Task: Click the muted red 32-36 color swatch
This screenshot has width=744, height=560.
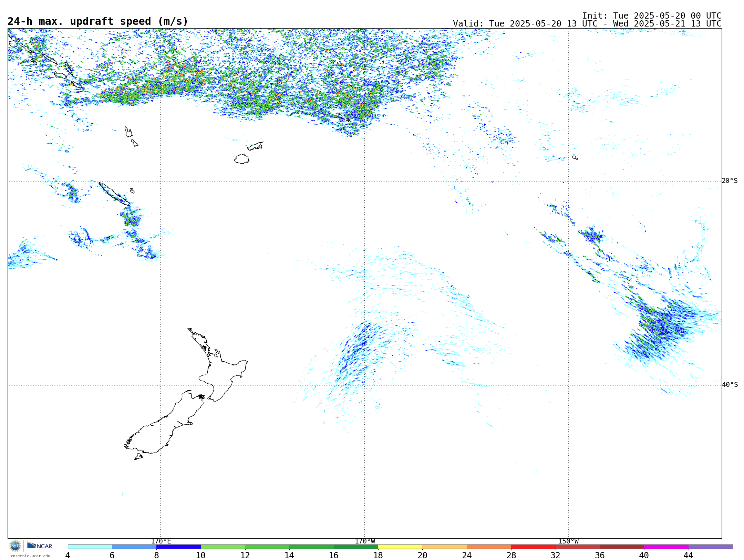Action: pos(578,547)
